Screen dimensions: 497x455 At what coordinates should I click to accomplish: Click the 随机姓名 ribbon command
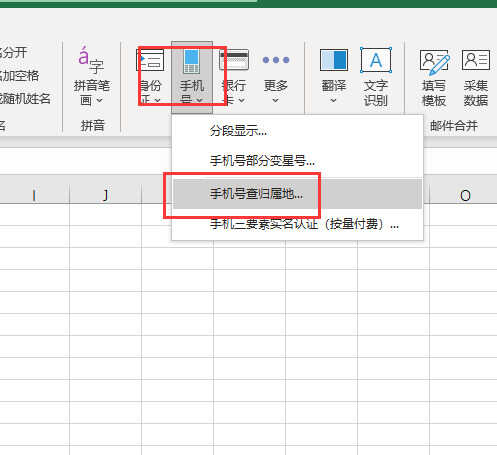point(25,98)
